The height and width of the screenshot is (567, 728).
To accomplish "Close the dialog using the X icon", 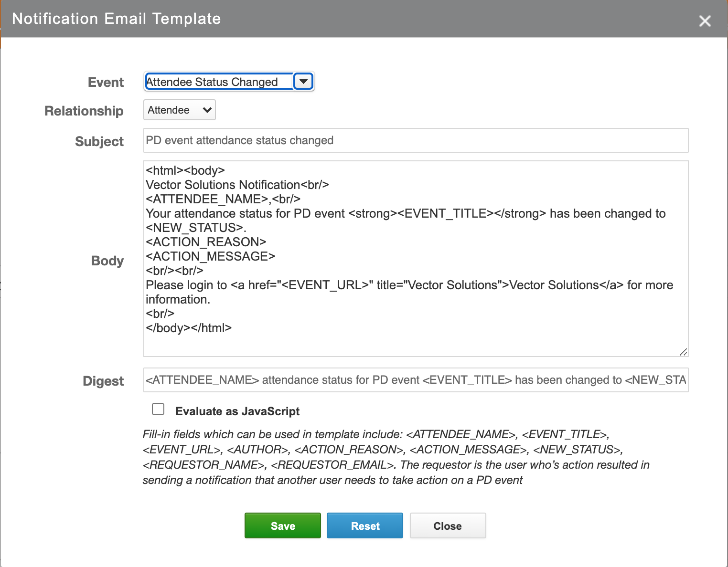I will [x=705, y=21].
